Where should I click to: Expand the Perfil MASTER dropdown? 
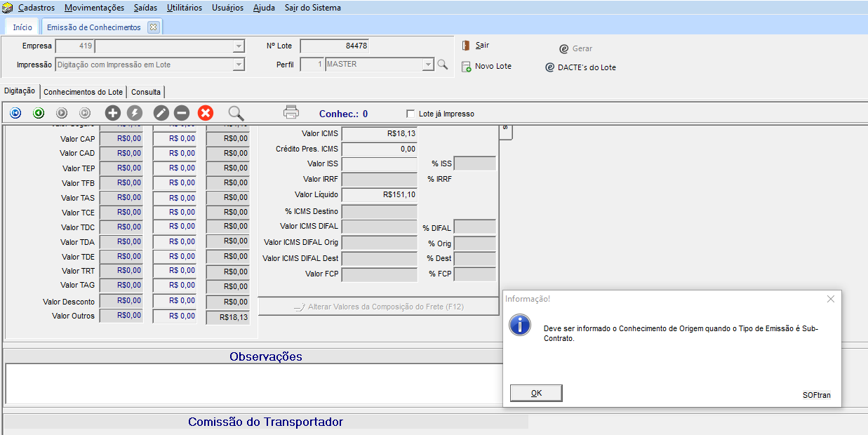click(x=428, y=65)
